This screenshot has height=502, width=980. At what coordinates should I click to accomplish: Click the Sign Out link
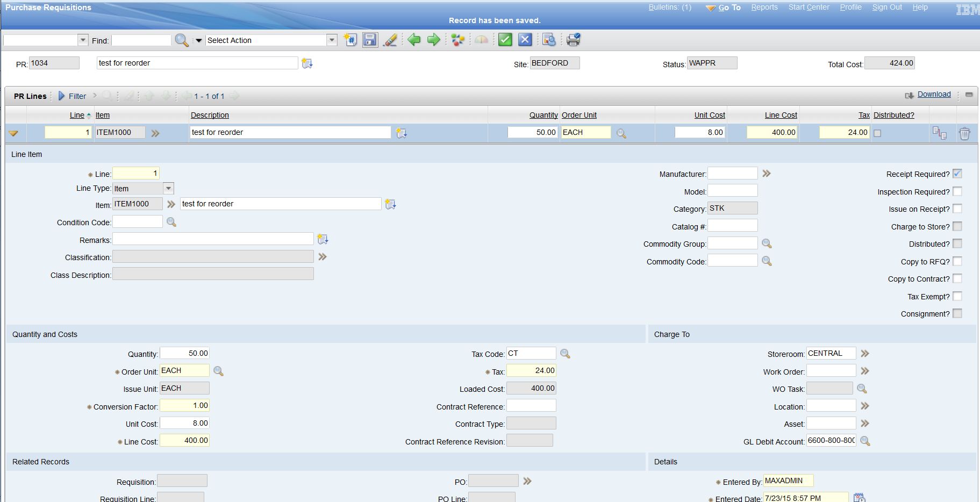(887, 8)
